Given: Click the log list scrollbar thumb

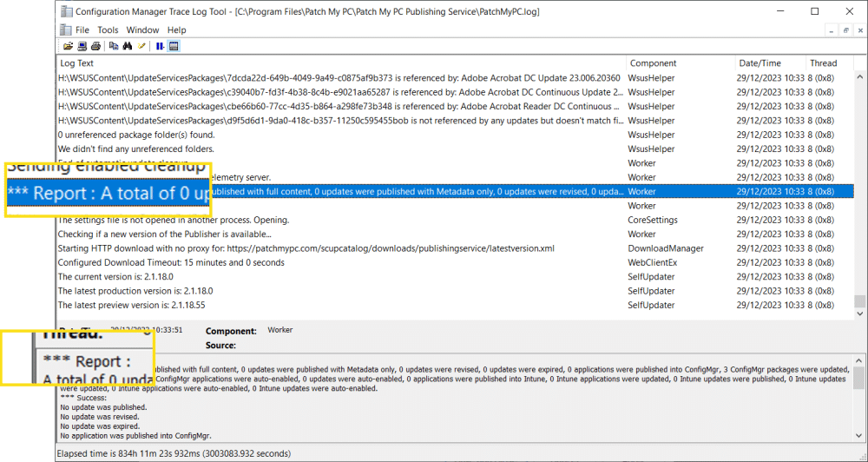Looking at the screenshot, I should coord(859,301).
